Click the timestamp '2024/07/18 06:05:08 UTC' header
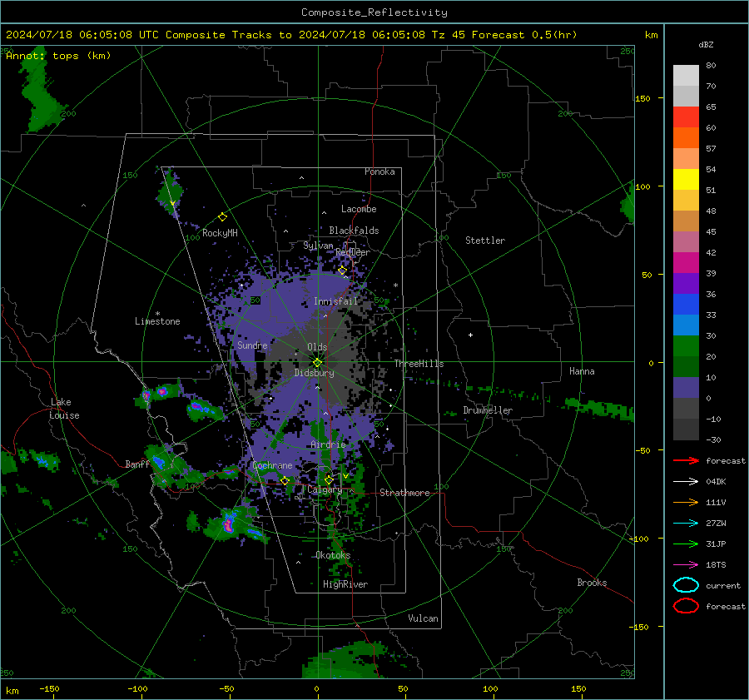 tap(82, 35)
